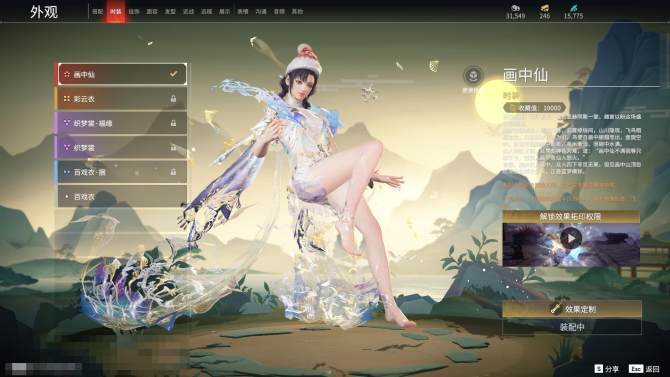
Task: Switch to the 时装 tab
Action: point(116,12)
